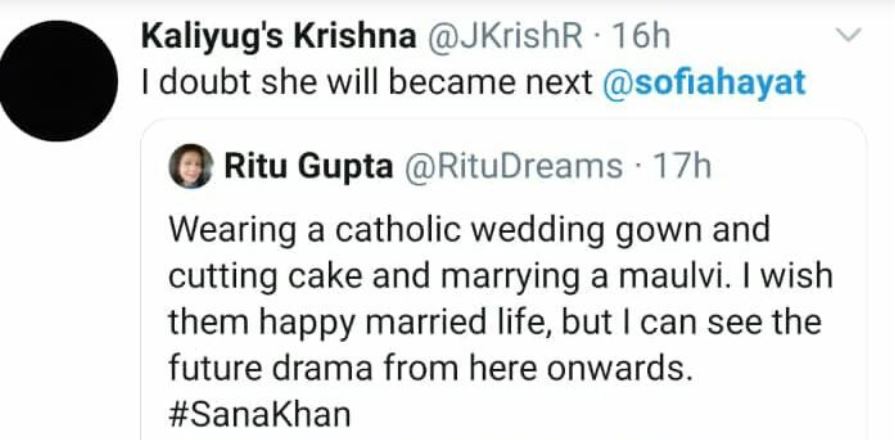Click the 16h tweet timestamp
The height and width of the screenshot is (440, 895).
pos(638,38)
